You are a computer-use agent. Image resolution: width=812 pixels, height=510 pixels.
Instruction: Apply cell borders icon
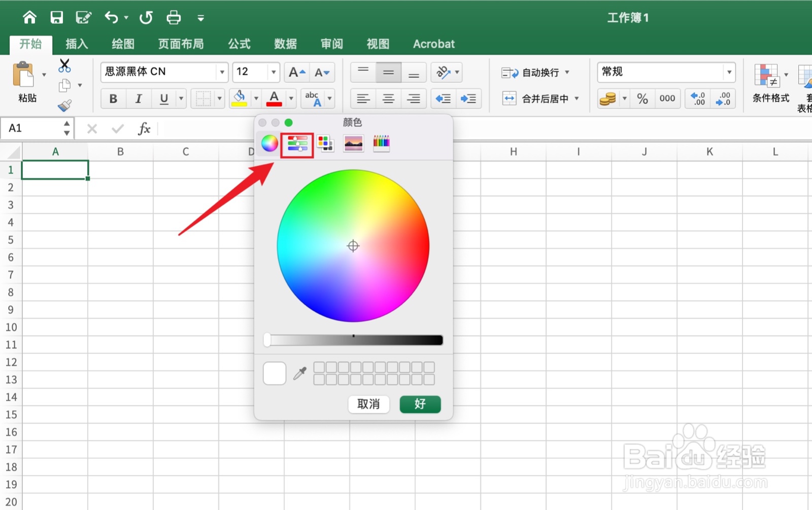pyautogui.click(x=203, y=99)
